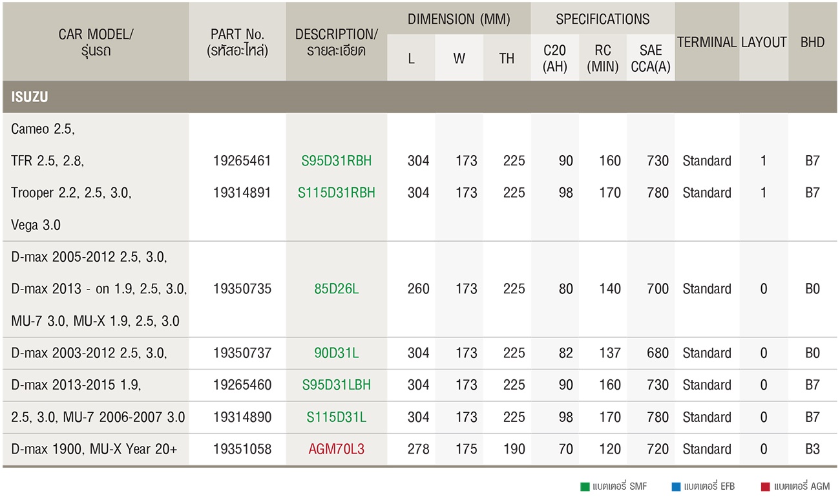The width and height of the screenshot is (840, 504).
Task: Click the Vega 3.0 car model
Action: point(36,225)
